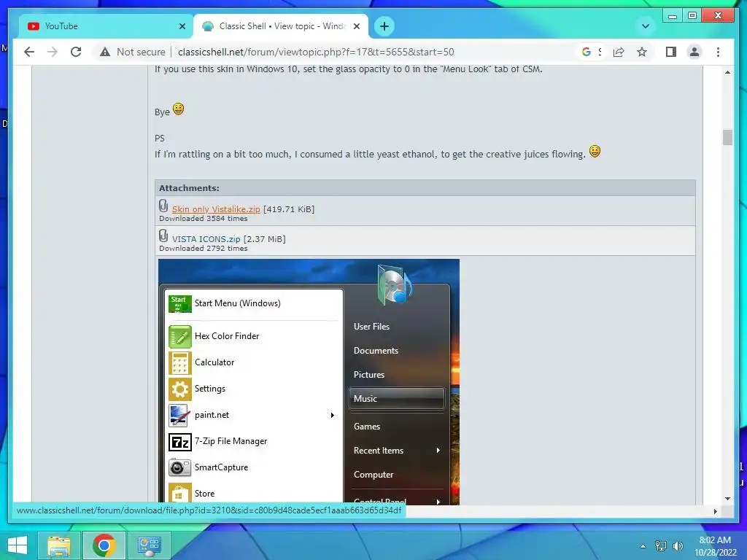This screenshot has width=747, height=560.
Task: Click the smiley emoticon after Bye
Action: coord(178,109)
